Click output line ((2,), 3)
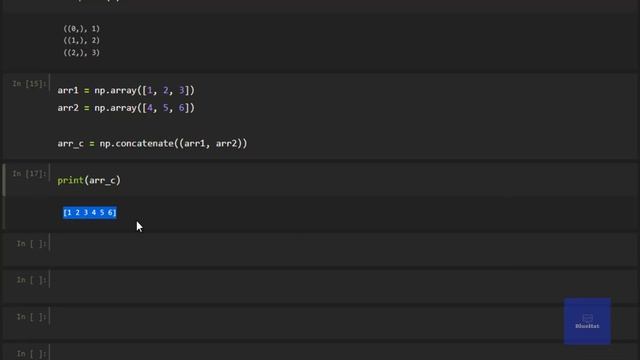 pyautogui.click(x=82, y=52)
